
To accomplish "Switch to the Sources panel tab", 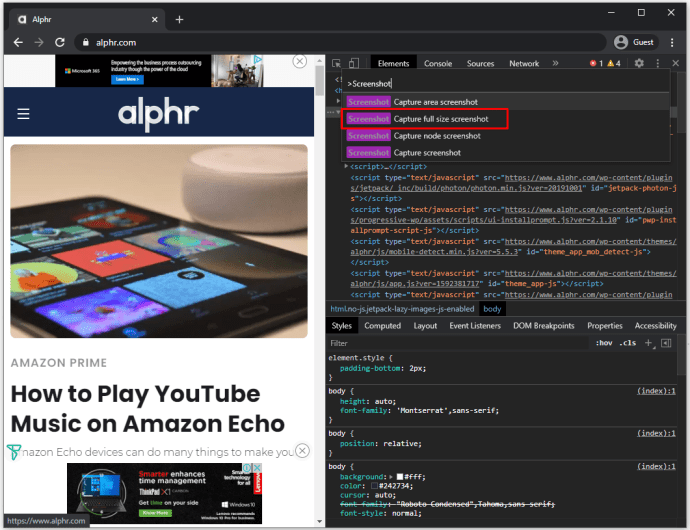I will pyautogui.click(x=480, y=63).
